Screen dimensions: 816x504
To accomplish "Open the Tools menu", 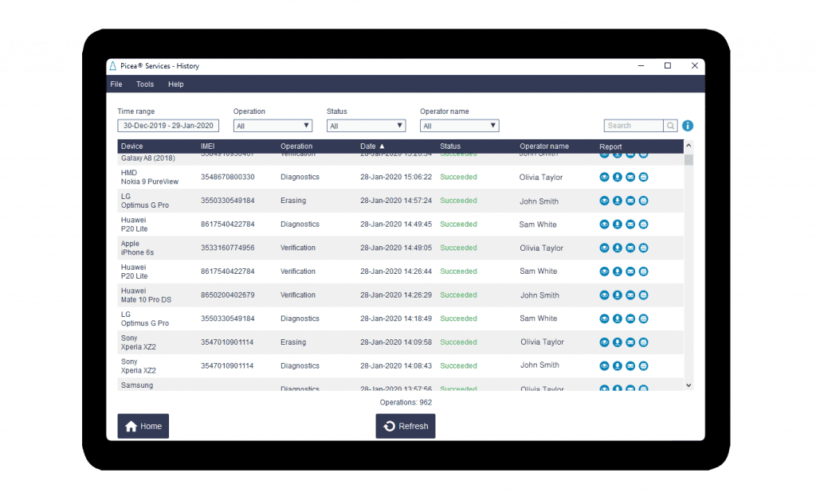I will click(x=145, y=84).
